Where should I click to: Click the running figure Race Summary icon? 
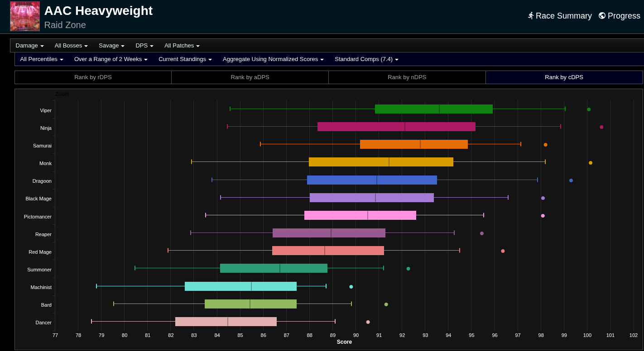(531, 16)
